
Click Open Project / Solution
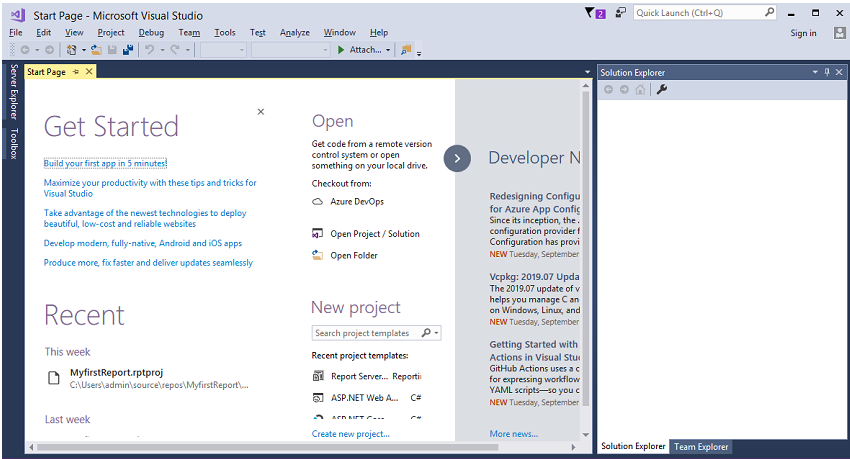[x=375, y=234]
